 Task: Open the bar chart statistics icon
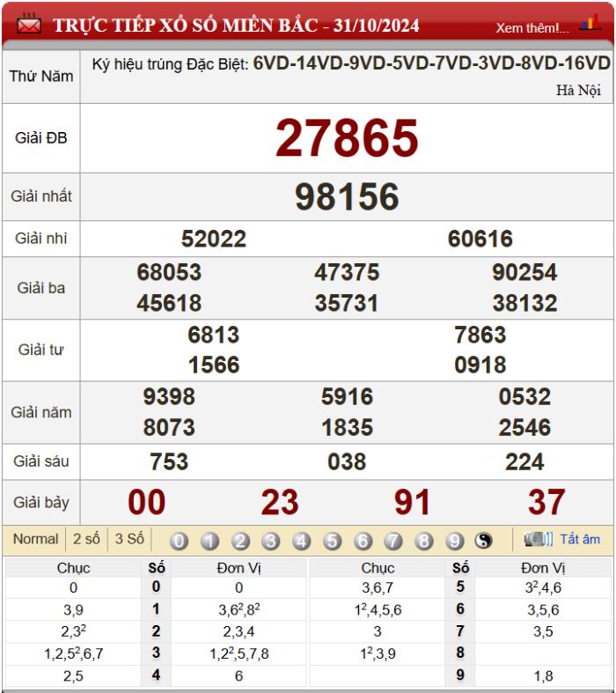(x=590, y=26)
